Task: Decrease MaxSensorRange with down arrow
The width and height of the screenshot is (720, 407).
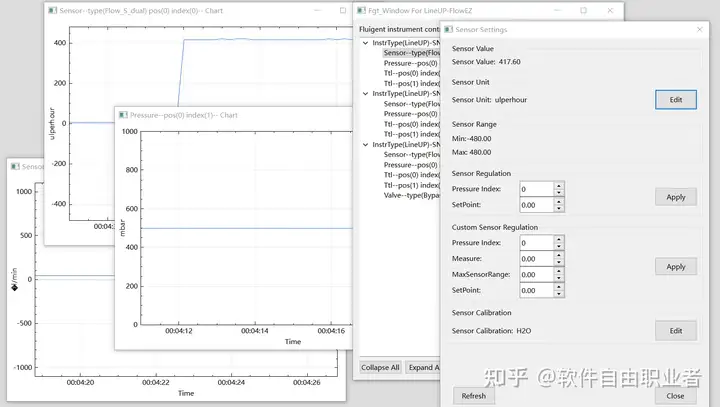Action: click(559, 278)
